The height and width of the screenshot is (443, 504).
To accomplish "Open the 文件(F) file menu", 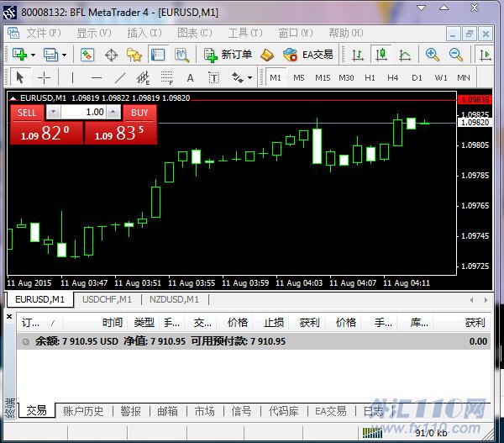I will point(44,33).
